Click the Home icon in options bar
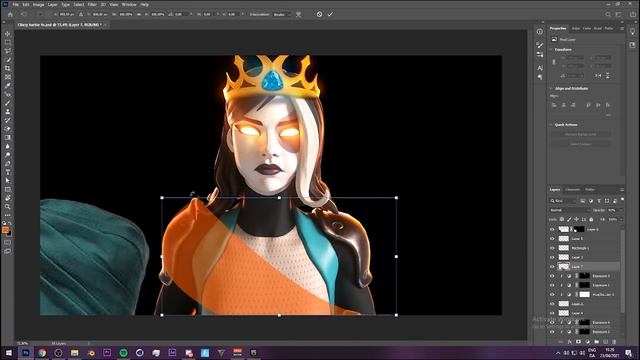 pyautogui.click(x=10, y=14)
